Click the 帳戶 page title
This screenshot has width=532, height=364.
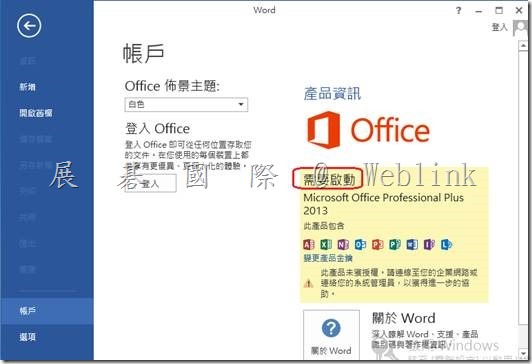(x=144, y=54)
